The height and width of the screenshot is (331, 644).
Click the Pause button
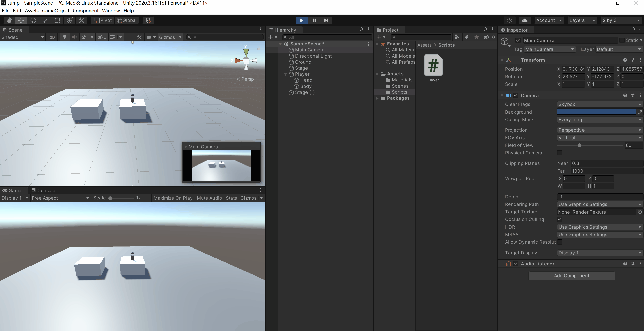pos(314,20)
